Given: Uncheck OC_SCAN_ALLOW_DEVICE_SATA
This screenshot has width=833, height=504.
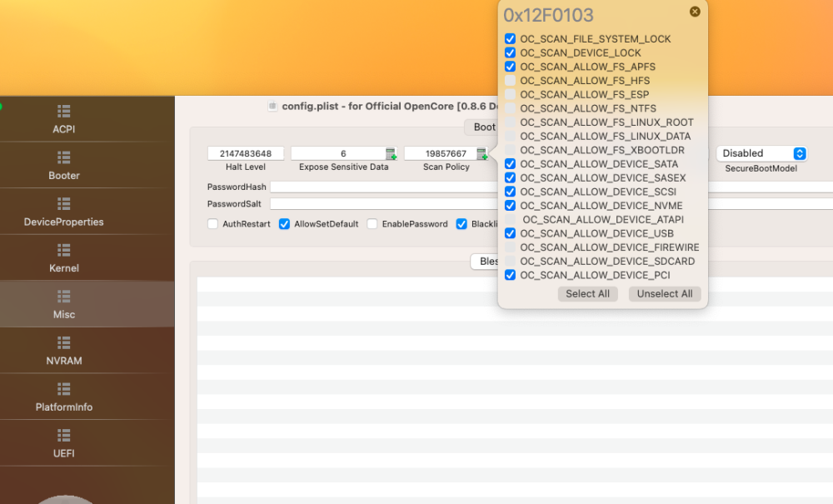Looking at the screenshot, I should pos(510,163).
